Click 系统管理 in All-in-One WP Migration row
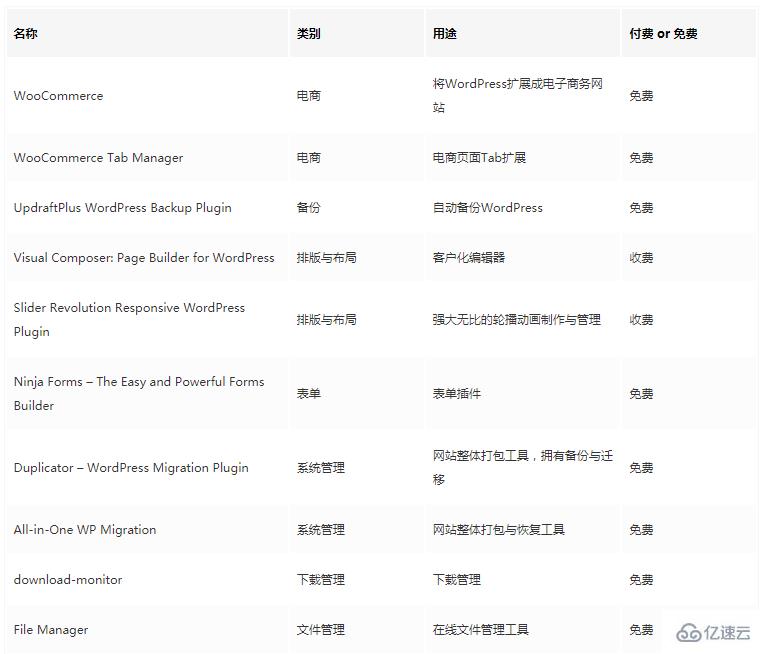The width and height of the screenshot is (762, 654). tap(321, 530)
